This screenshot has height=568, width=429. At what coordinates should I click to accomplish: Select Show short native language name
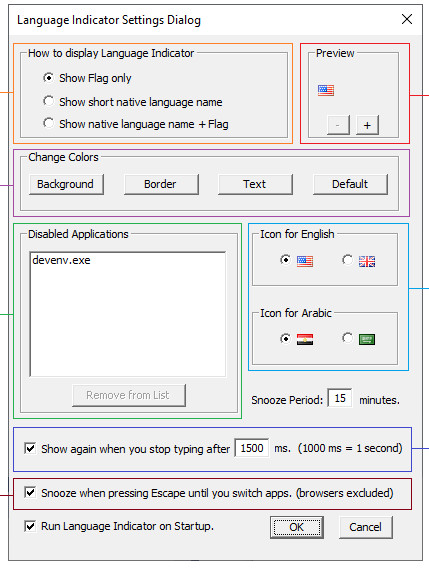pos(49,101)
